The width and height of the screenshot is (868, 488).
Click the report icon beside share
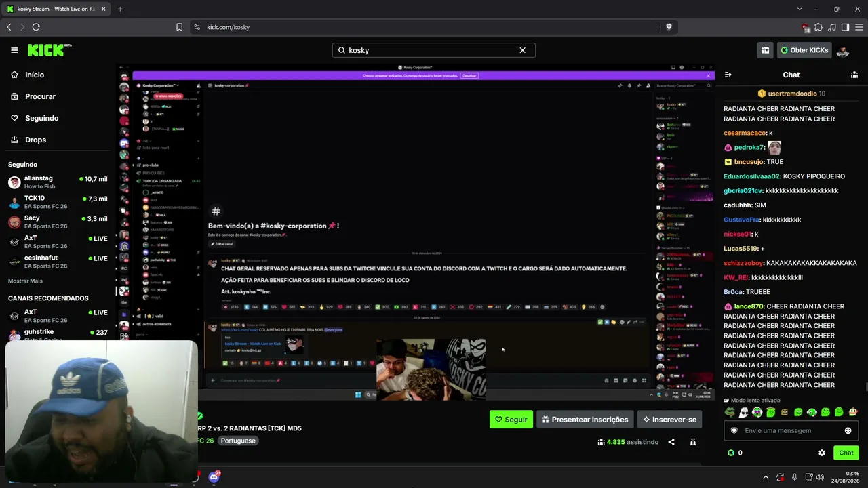tap(692, 442)
